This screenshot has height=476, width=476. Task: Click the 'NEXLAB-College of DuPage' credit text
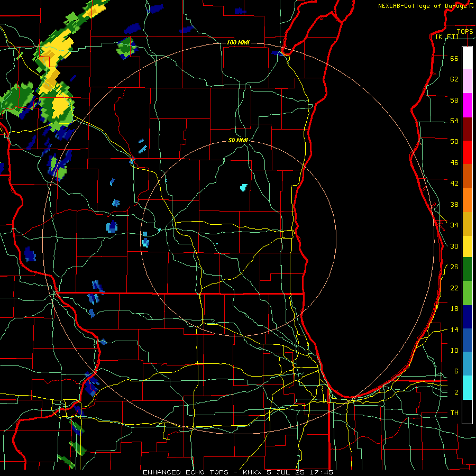422,6
